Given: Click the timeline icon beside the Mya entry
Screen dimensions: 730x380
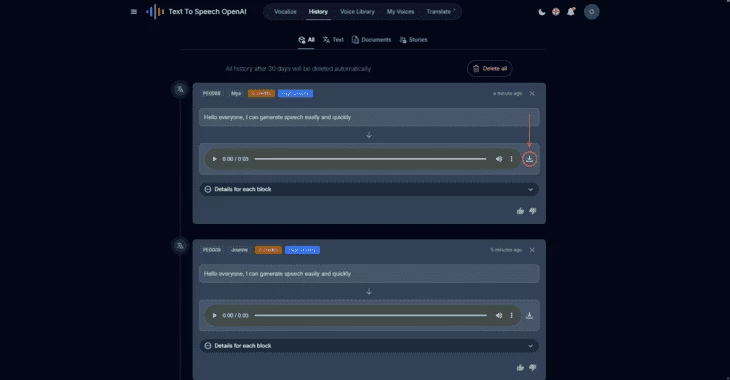Looking at the screenshot, I should pyautogui.click(x=180, y=89).
